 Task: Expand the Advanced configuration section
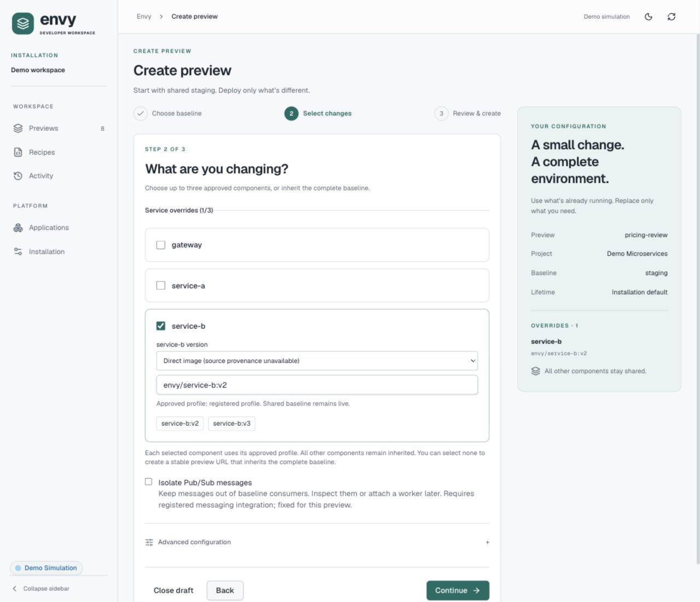pyautogui.click(x=317, y=542)
